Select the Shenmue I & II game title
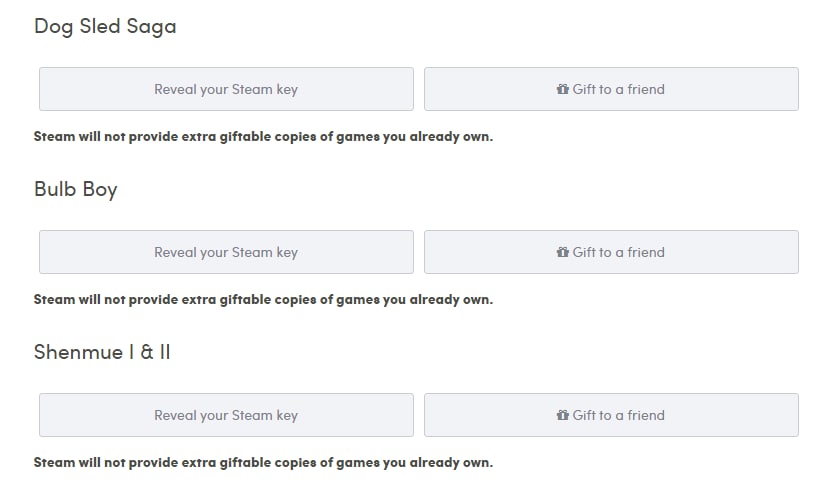The height and width of the screenshot is (483, 836). pyautogui.click(x=102, y=352)
